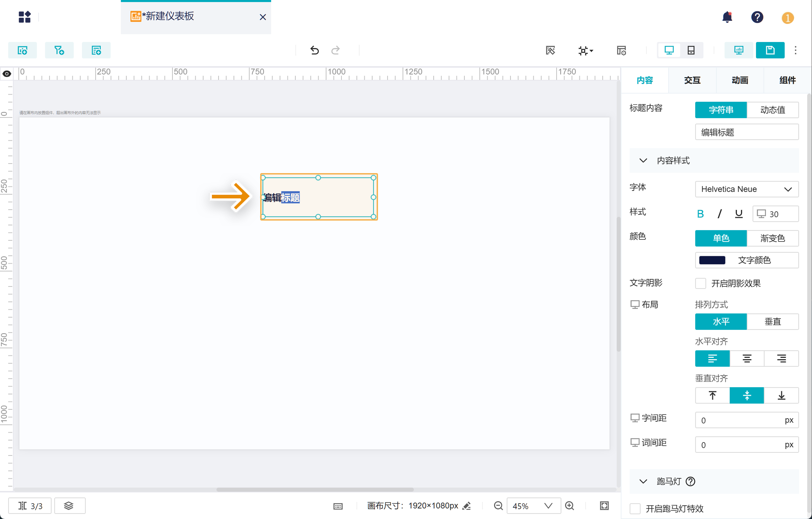Enable marquee effect checkbox
The image size is (812, 519).
coord(635,508)
